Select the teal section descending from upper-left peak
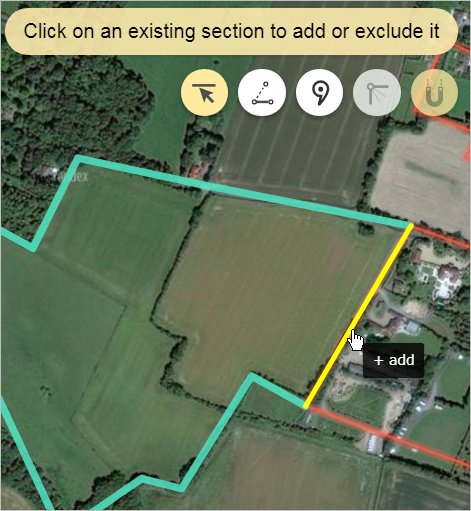Image resolution: width=471 pixels, height=511 pixels. 55,204
